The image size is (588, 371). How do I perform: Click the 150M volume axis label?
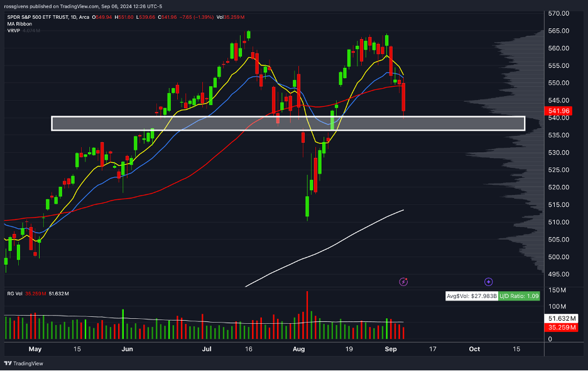[557, 291]
